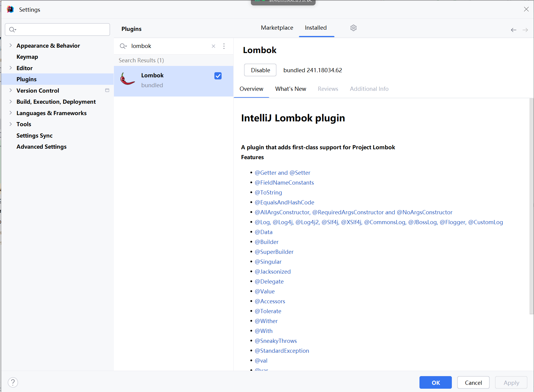Click the settings search input field

[57, 29]
